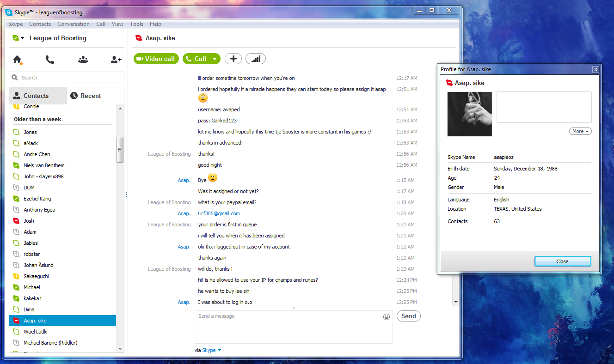Click the add contact icon
614x364 pixels.
click(x=116, y=60)
